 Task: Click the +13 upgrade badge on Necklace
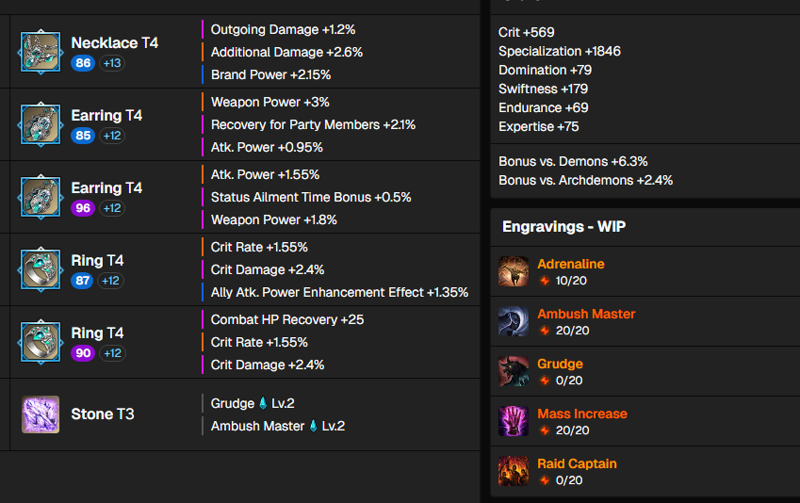112,63
